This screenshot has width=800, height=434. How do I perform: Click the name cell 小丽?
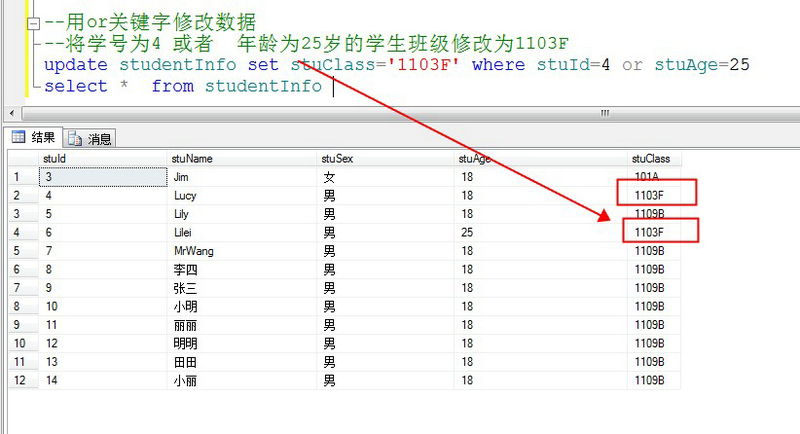click(x=242, y=380)
